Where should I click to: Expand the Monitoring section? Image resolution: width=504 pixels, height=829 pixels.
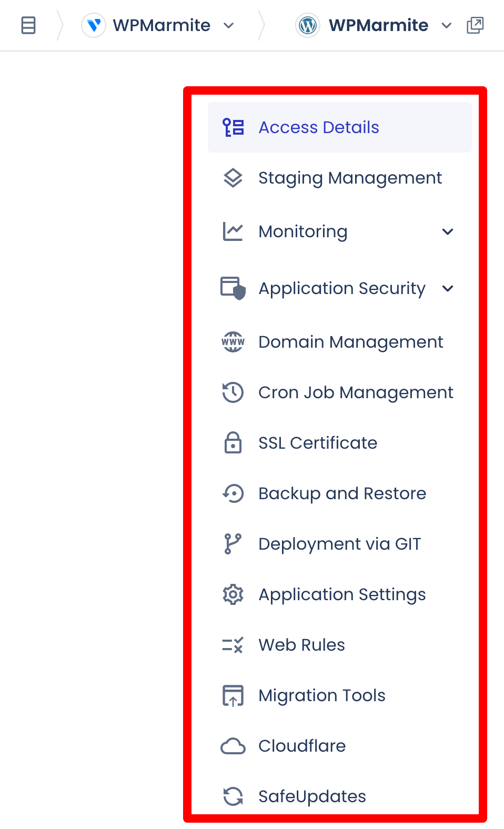pos(448,231)
